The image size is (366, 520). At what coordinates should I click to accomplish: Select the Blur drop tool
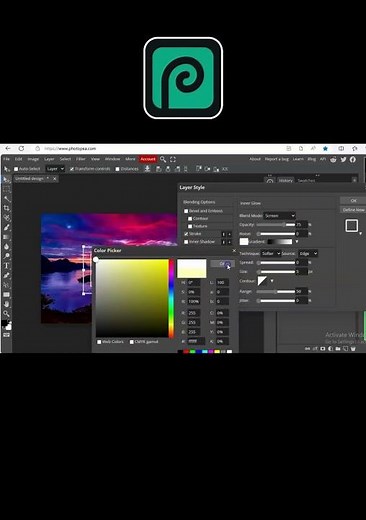(x=6, y=247)
